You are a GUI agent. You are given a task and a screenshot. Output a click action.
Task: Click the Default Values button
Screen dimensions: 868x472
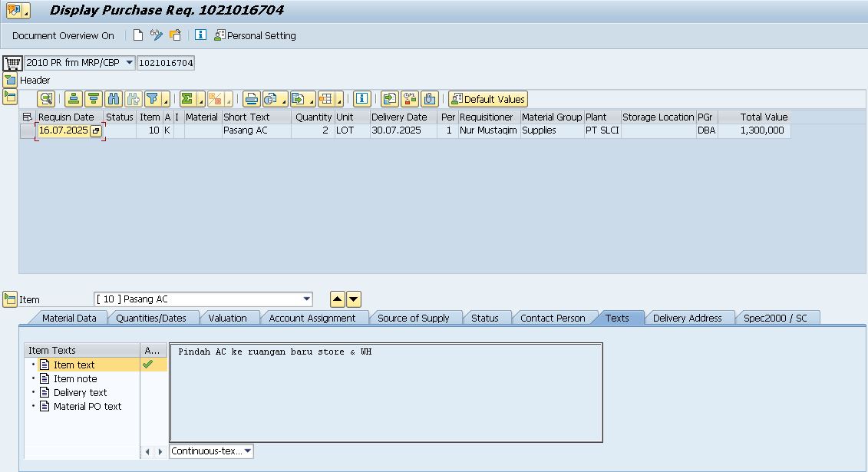pyautogui.click(x=487, y=99)
